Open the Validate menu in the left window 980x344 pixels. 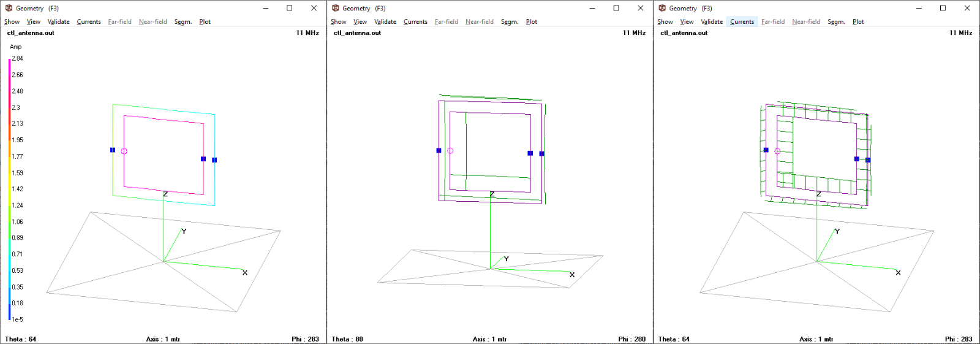point(59,21)
